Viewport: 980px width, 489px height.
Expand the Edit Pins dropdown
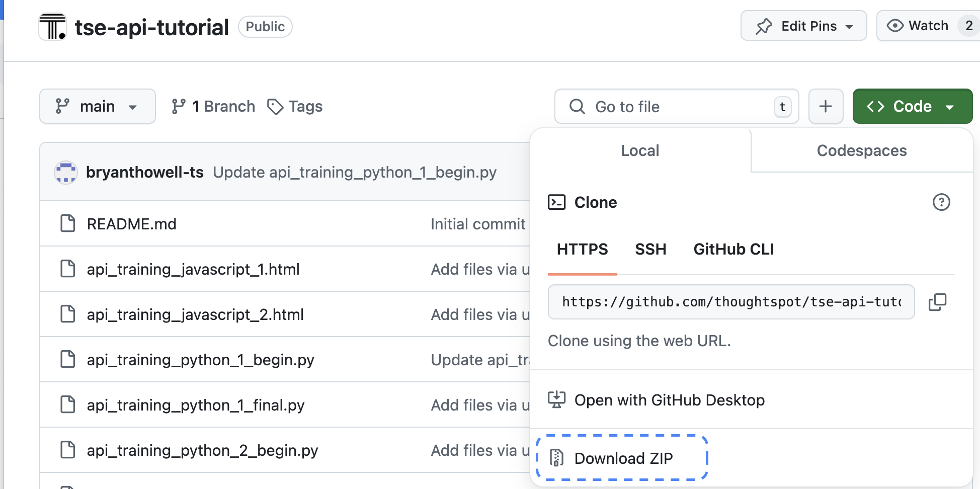pyautogui.click(x=850, y=26)
